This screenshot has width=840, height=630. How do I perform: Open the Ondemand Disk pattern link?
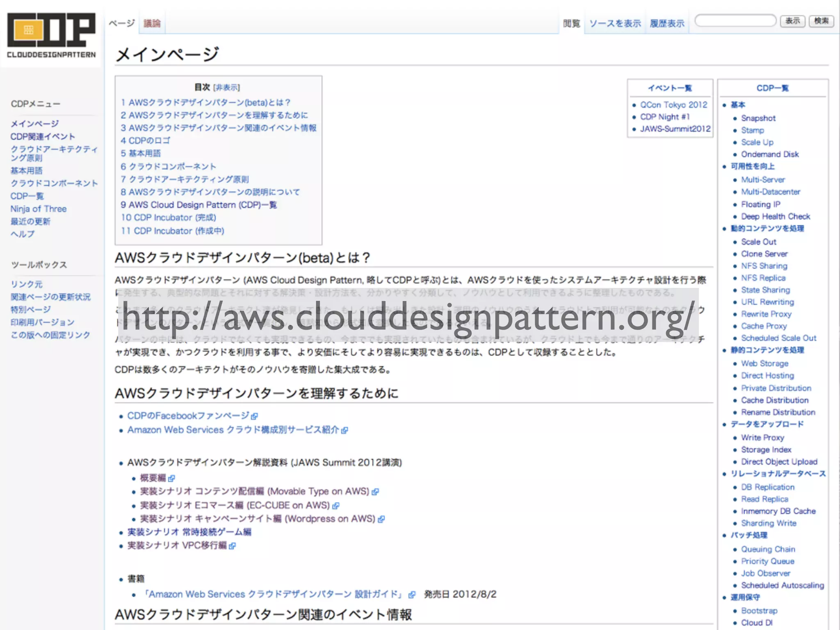click(770, 154)
